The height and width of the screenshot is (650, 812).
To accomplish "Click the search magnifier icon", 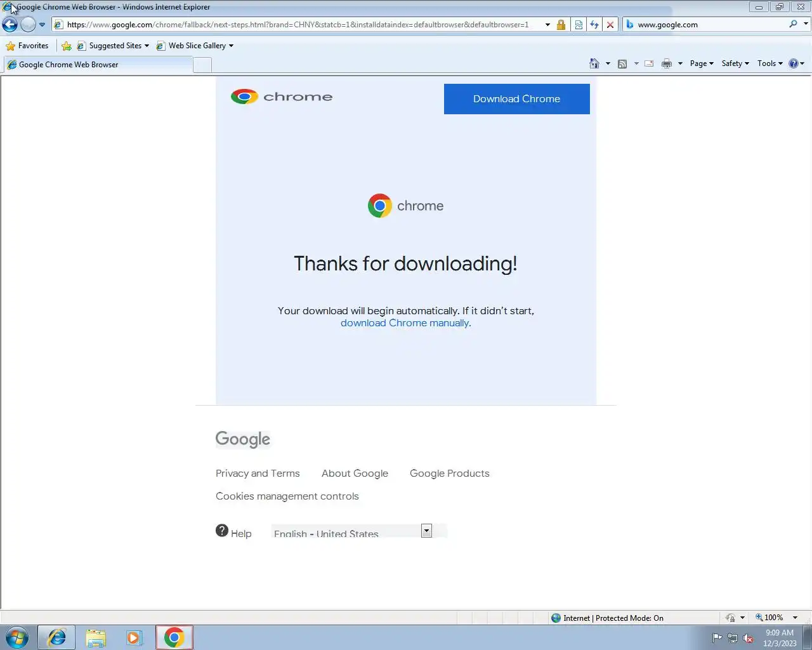I will coord(793,24).
